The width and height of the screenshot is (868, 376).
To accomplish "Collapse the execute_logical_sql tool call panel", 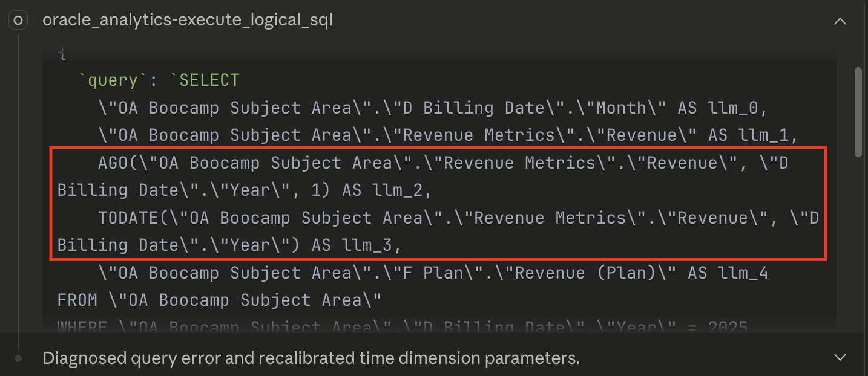I will (x=840, y=21).
